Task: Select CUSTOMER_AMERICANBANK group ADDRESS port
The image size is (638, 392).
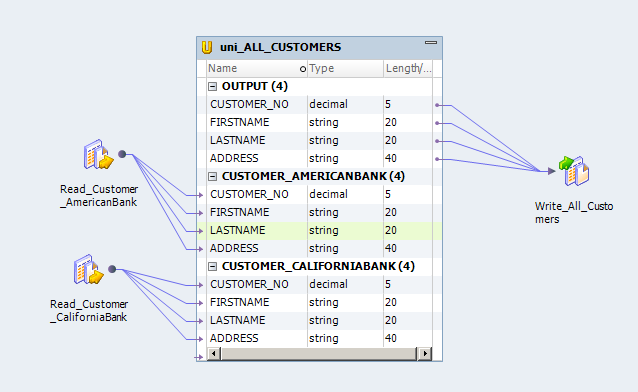Action: coord(319,248)
